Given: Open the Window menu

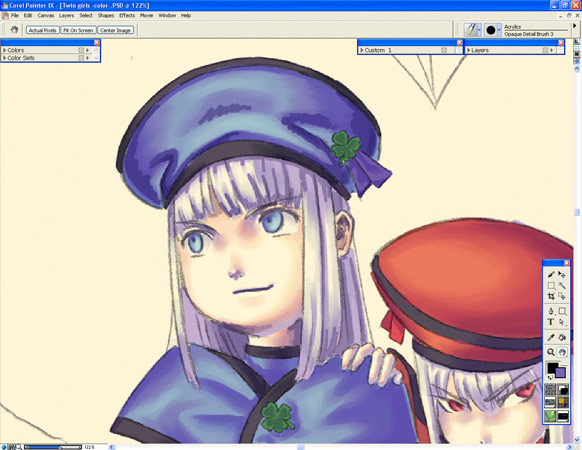Looking at the screenshot, I should coord(167,16).
